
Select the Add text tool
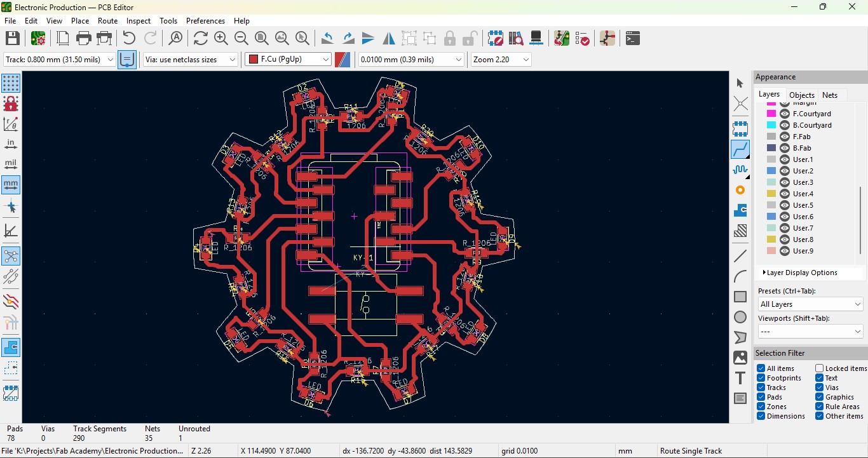(740, 378)
